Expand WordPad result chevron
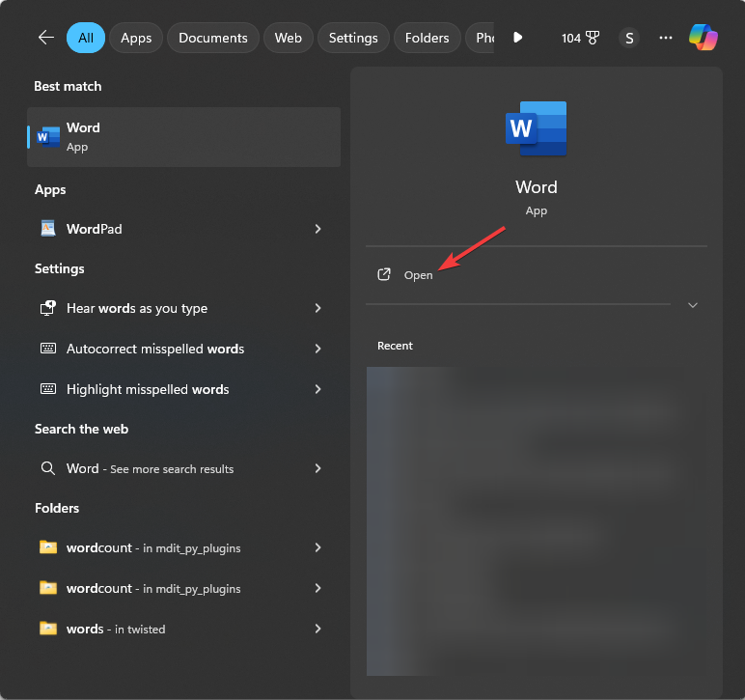This screenshot has width=745, height=700. tap(317, 229)
